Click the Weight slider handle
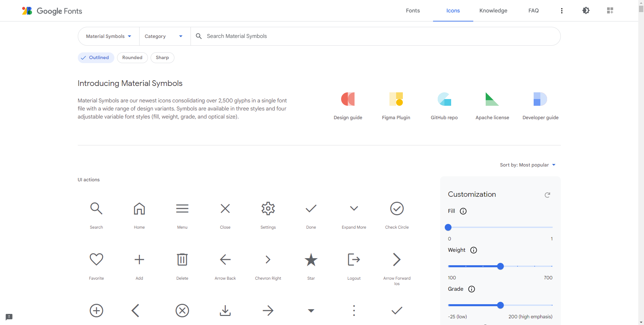 click(x=500, y=266)
